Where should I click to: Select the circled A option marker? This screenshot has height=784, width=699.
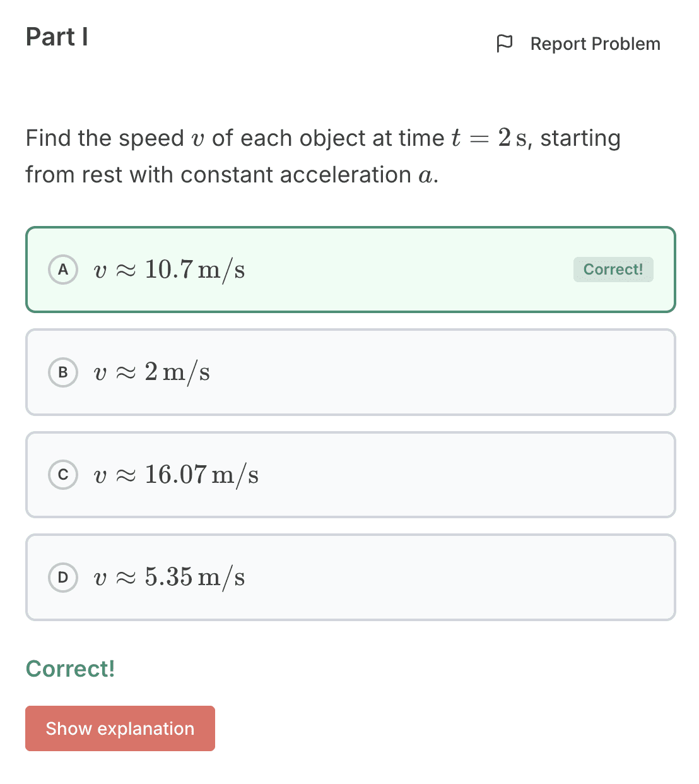63,270
